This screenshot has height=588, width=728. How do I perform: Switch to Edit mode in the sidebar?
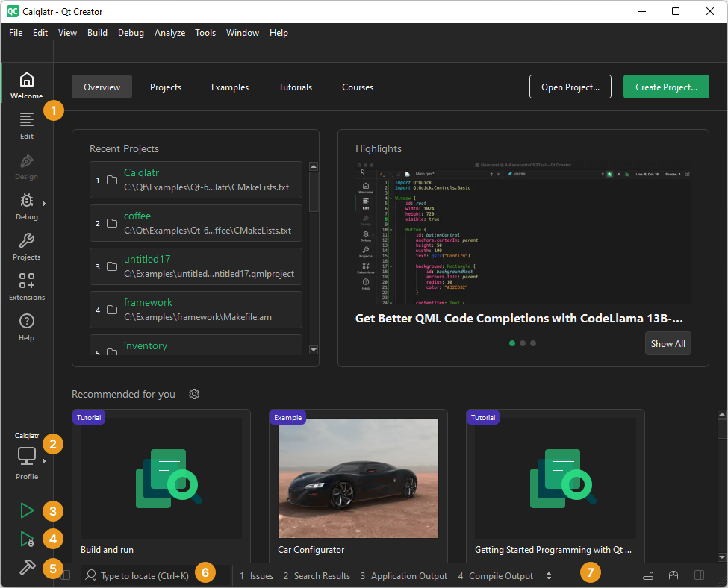(26, 123)
